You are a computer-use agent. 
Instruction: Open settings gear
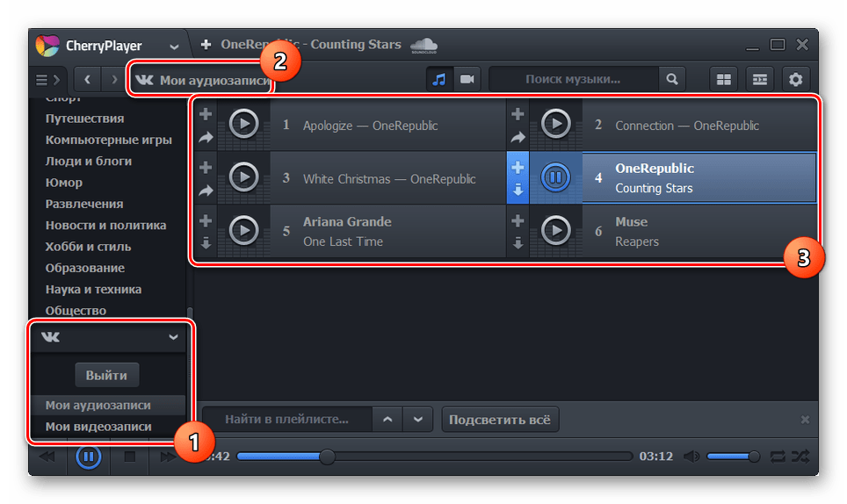[x=795, y=80]
